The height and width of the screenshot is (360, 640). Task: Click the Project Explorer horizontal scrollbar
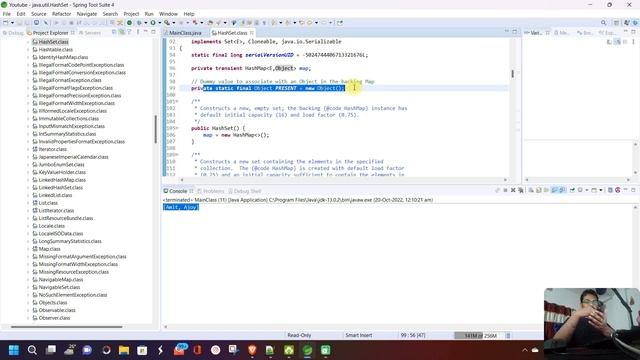point(67,327)
